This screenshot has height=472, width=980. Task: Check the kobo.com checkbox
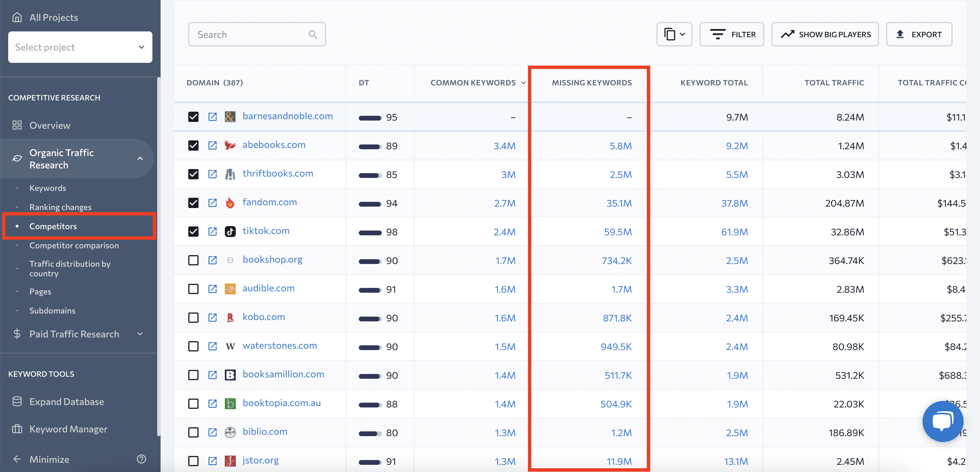click(193, 318)
